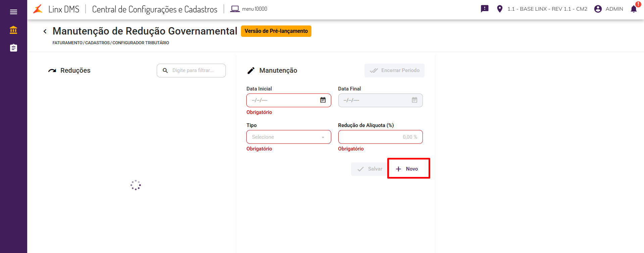
Task: Open the notifications bell
Action: pyautogui.click(x=634, y=9)
